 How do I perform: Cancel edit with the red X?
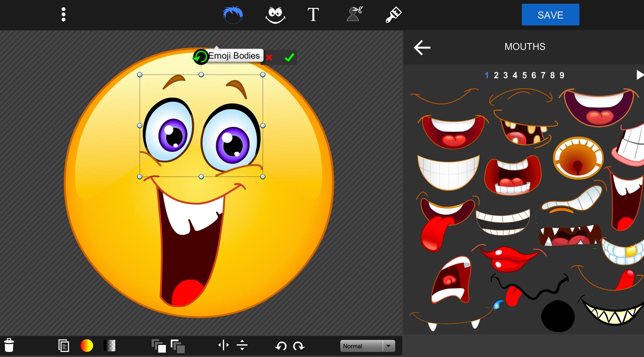pyautogui.click(x=269, y=58)
